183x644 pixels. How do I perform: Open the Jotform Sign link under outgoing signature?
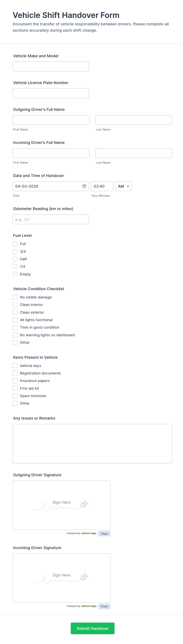[x=89, y=533]
